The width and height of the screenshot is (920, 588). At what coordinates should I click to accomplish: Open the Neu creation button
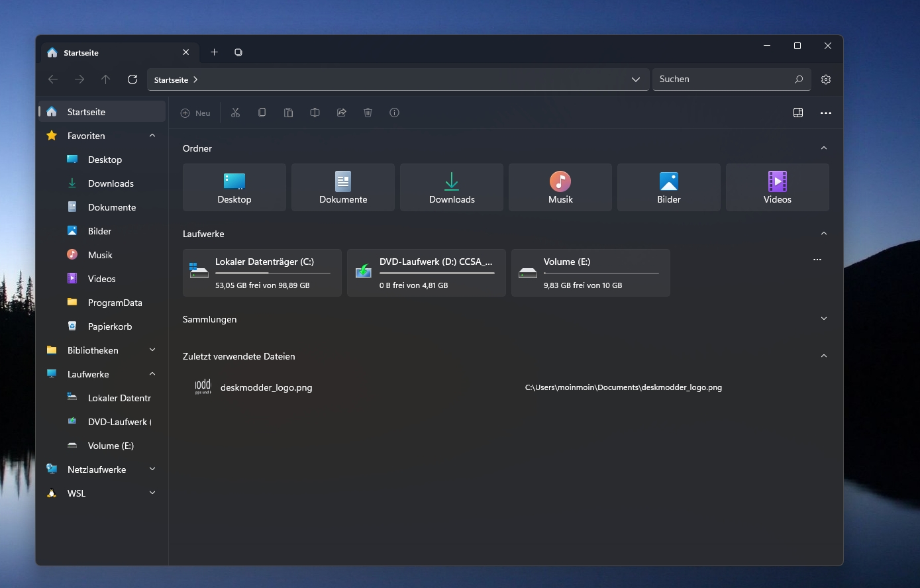[x=195, y=113]
